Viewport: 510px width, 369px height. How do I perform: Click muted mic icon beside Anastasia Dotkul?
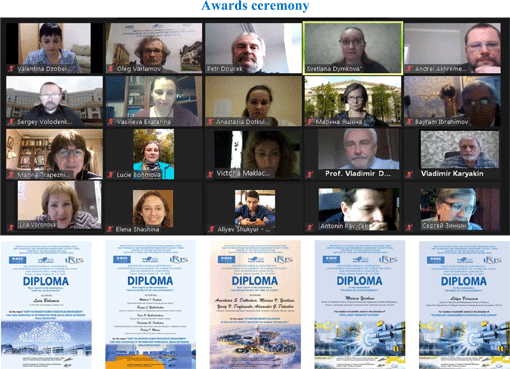210,122
